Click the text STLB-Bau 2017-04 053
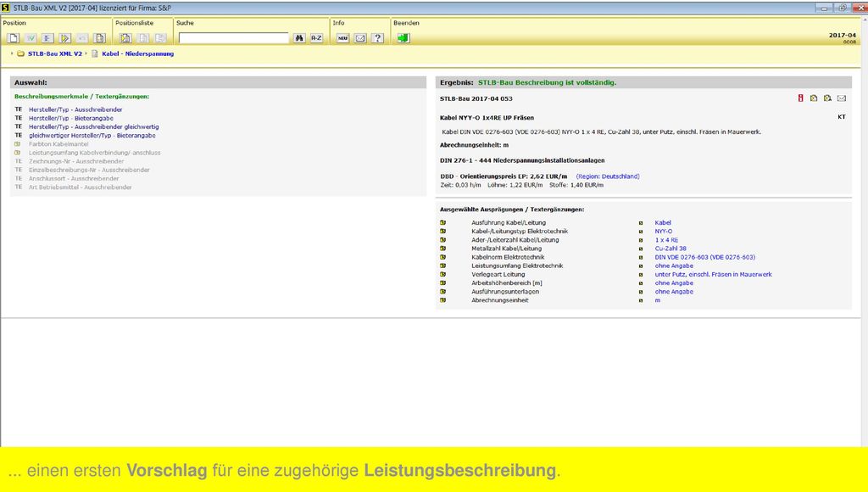This screenshot has height=492, width=868. [476, 98]
